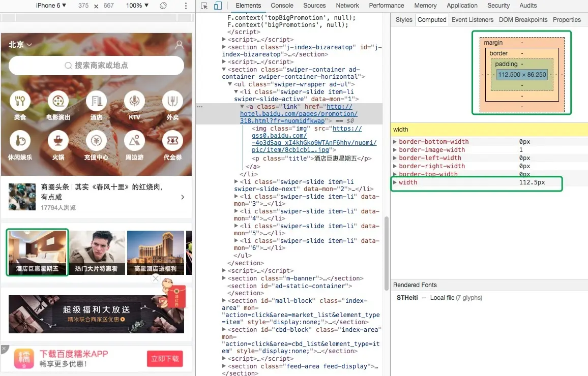Image resolution: width=588 pixels, height=376 pixels.
Task: Open the 高星酒店送福利 promo card
Action: pyautogui.click(x=156, y=253)
